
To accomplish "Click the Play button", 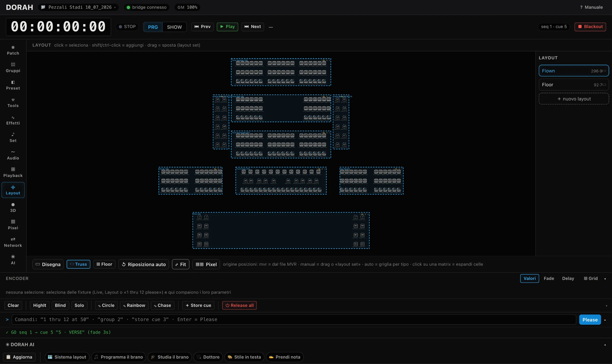I will (227, 27).
